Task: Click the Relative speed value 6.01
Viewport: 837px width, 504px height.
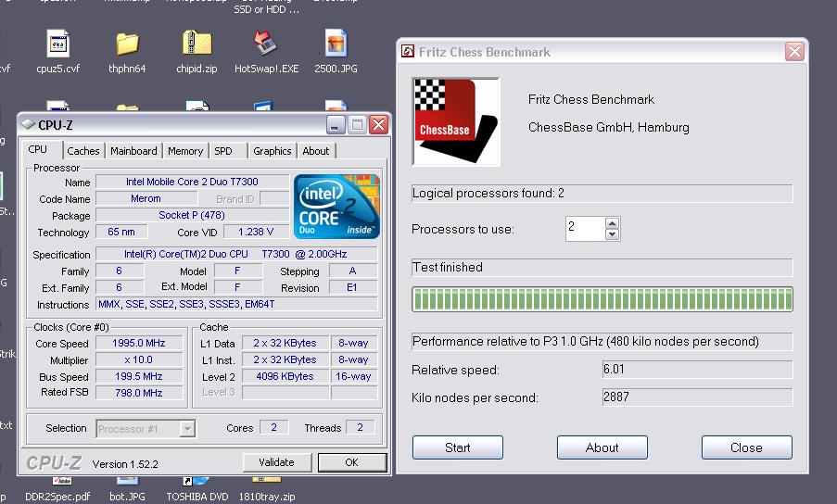Action: (697, 370)
